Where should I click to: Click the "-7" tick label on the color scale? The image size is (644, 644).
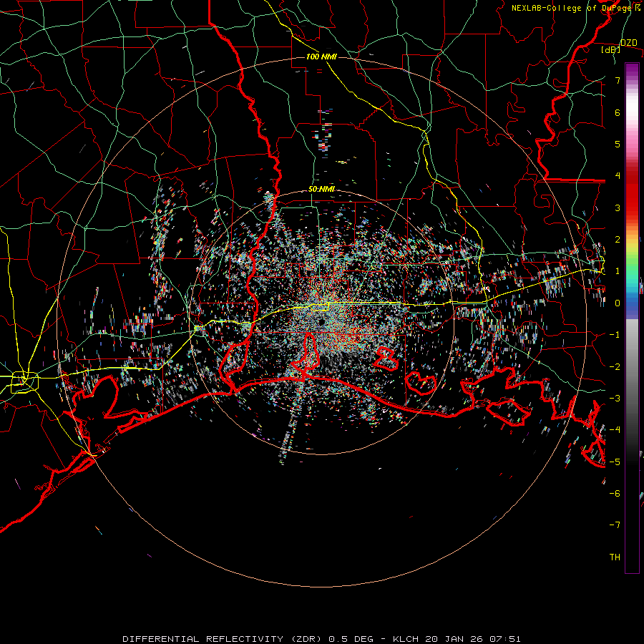pos(615,525)
